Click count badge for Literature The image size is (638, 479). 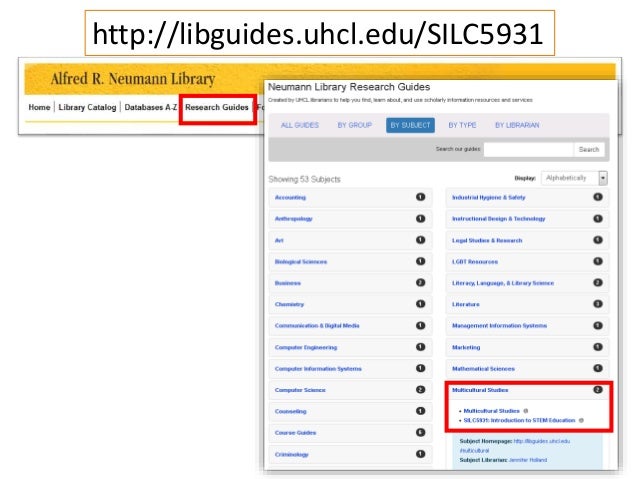tap(597, 304)
